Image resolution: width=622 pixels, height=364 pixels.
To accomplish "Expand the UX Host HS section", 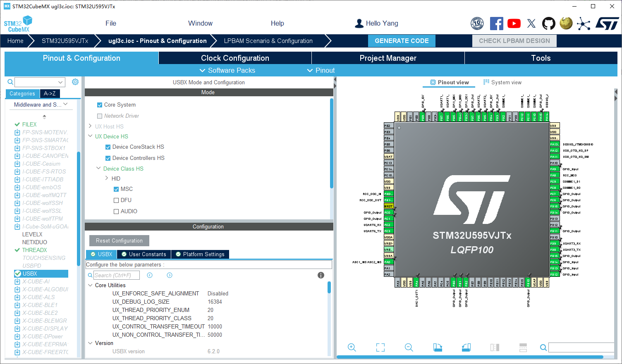I will pos(91,126).
